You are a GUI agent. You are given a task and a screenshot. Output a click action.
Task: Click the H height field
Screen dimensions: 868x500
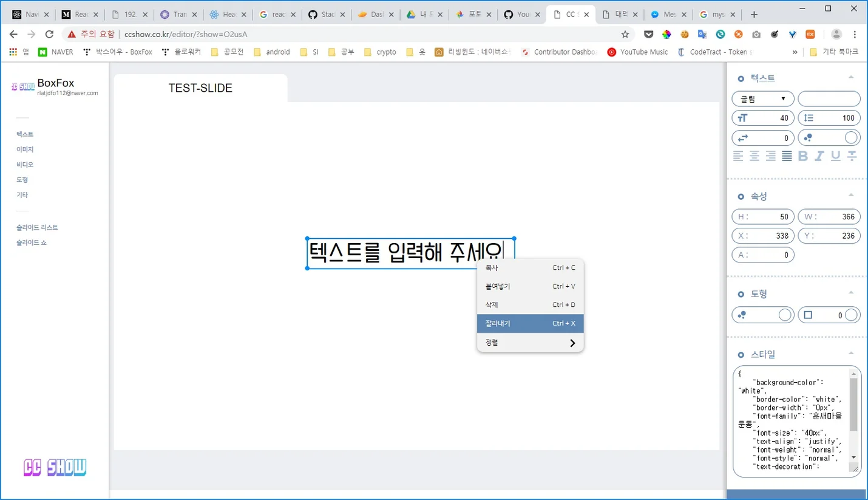click(x=763, y=216)
